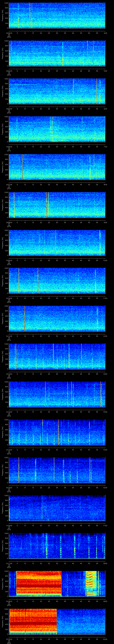Click the red line near 29 seconds in the 8:09 panel
Viewport: 114px width, 644px height.
point(55,243)
